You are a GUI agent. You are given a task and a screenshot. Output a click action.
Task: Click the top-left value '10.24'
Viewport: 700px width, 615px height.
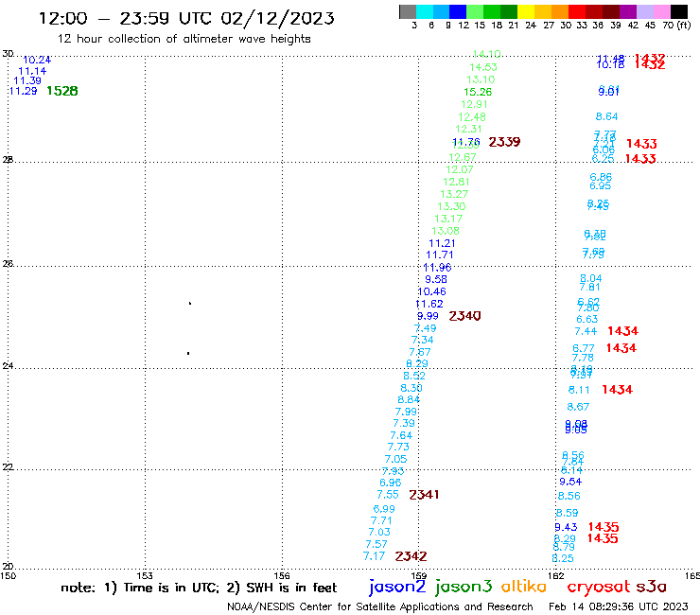click(37, 61)
